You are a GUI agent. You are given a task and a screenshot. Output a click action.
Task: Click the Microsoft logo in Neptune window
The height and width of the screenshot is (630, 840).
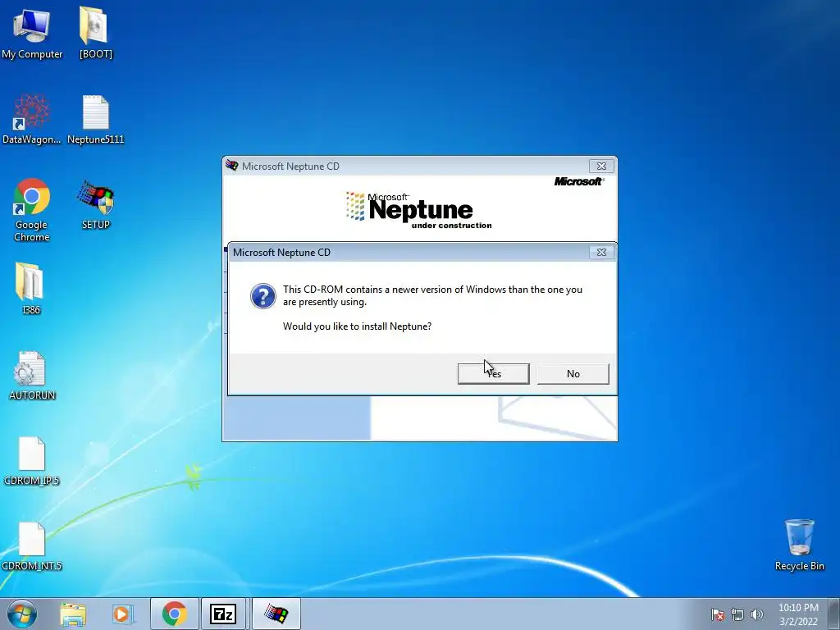click(578, 181)
